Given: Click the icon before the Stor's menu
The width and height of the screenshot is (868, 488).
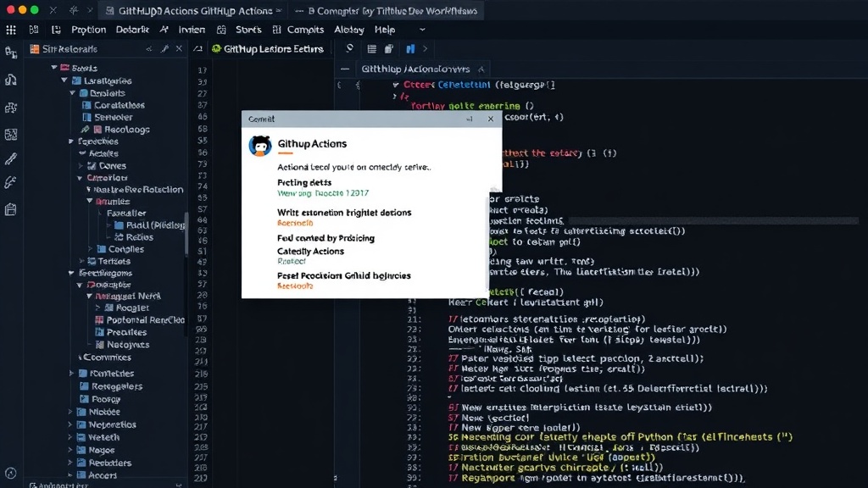Looking at the screenshot, I should (221, 30).
